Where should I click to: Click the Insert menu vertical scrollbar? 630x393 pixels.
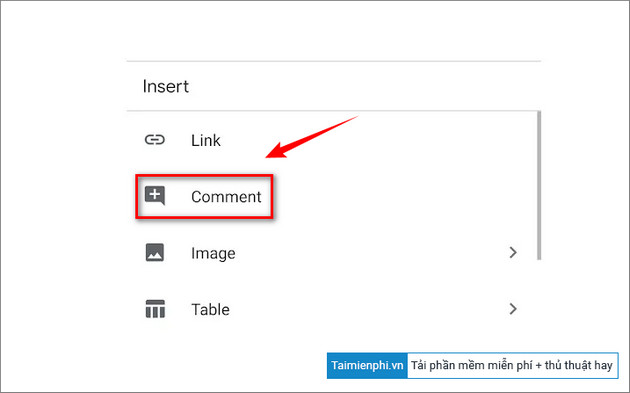tap(539, 186)
